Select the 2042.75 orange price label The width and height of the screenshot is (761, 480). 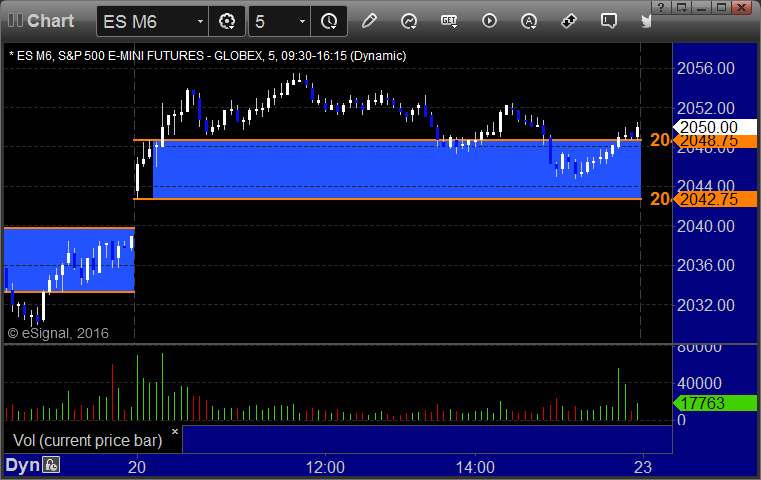pyautogui.click(x=715, y=199)
